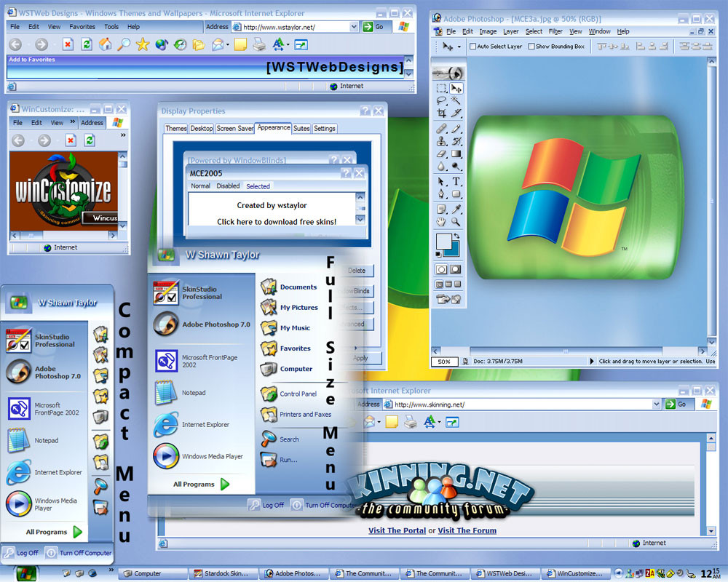Click the Stop icon in the WinCustomize window
Screen dimensions: 728x582
pyautogui.click(x=71, y=140)
